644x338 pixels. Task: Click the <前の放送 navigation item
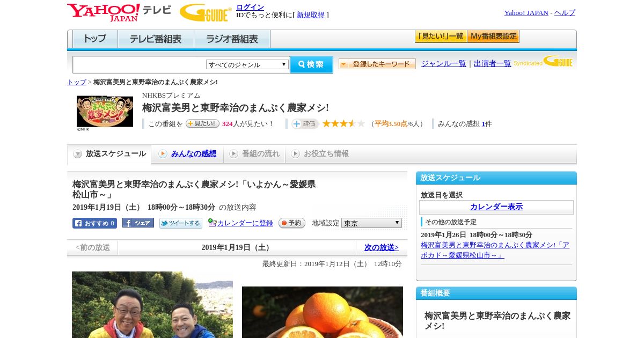pyautogui.click(x=93, y=247)
